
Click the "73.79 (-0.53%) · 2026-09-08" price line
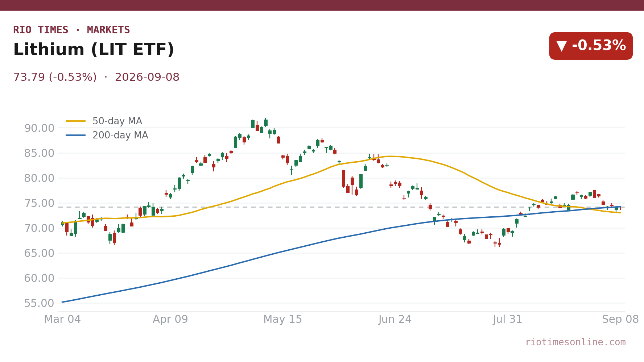coord(96,78)
